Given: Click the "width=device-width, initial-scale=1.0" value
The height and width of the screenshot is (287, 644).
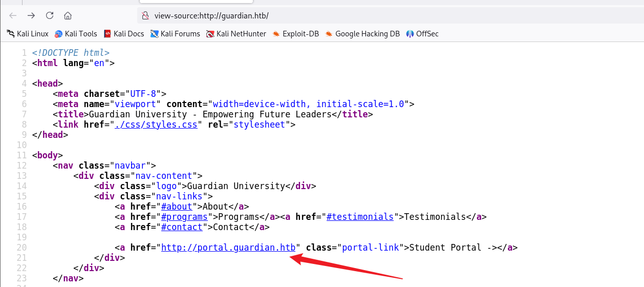Looking at the screenshot, I should point(309,104).
